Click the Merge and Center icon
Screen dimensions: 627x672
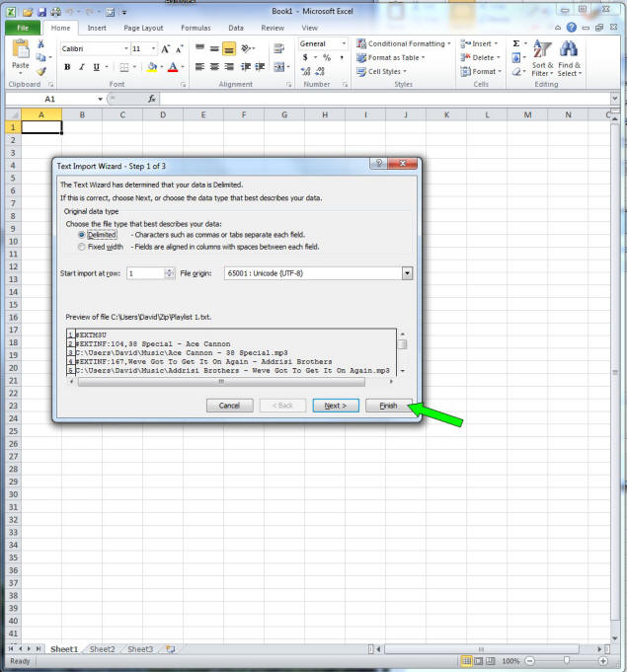(278, 67)
